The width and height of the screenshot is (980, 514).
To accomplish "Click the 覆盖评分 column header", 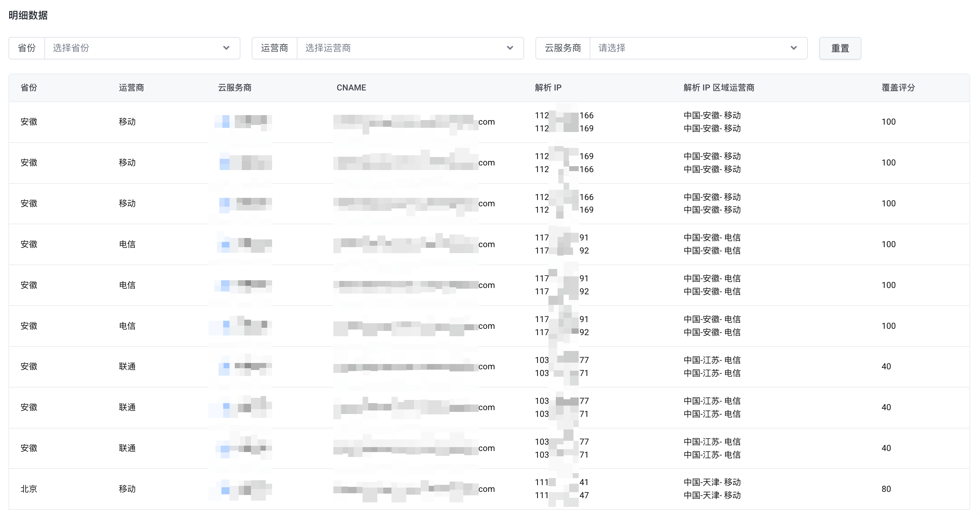I will click(898, 88).
